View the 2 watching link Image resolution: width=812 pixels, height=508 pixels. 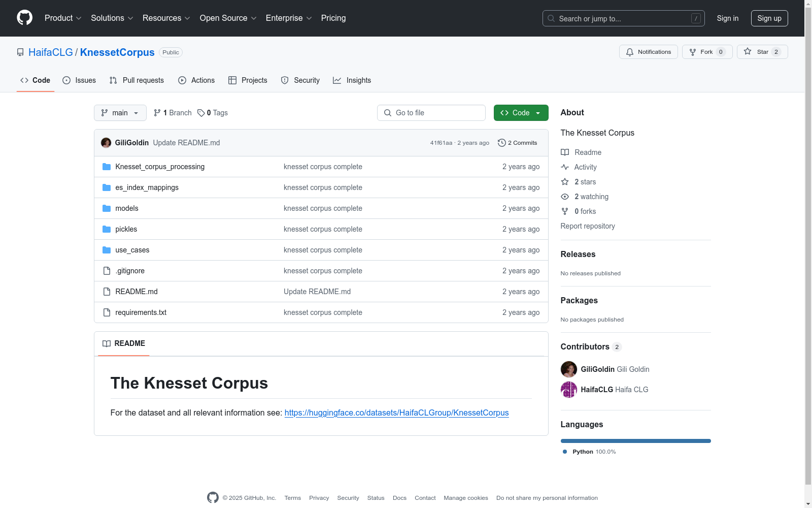click(x=585, y=197)
